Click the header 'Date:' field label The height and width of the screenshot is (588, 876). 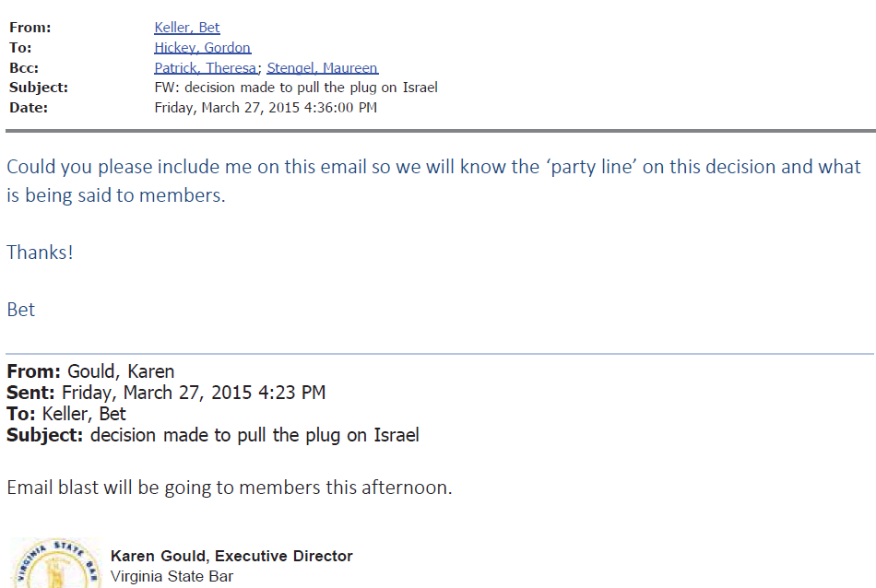(x=29, y=108)
